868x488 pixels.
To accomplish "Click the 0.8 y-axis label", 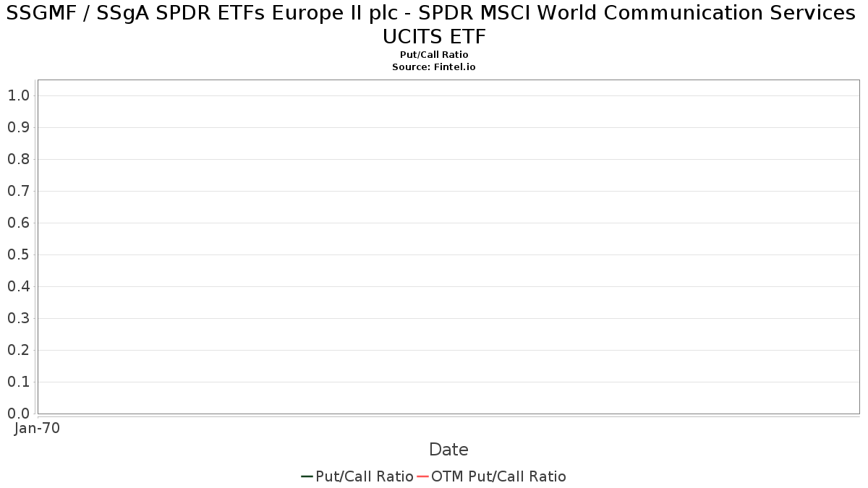I will click(18, 159).
